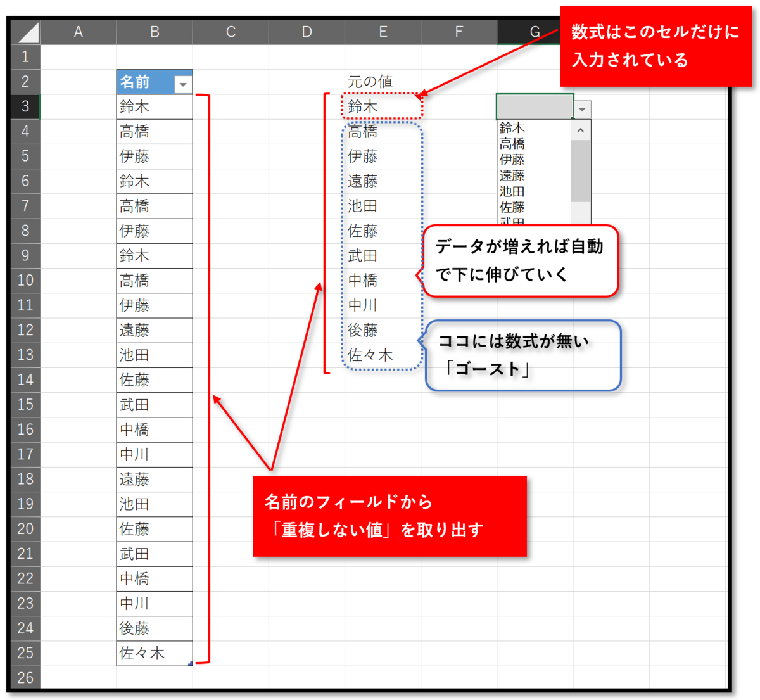Select cell B5 containing 伊藤
The height and width of the screenshot is (700, 760).
pyautogui.click(x=155, y=156)
